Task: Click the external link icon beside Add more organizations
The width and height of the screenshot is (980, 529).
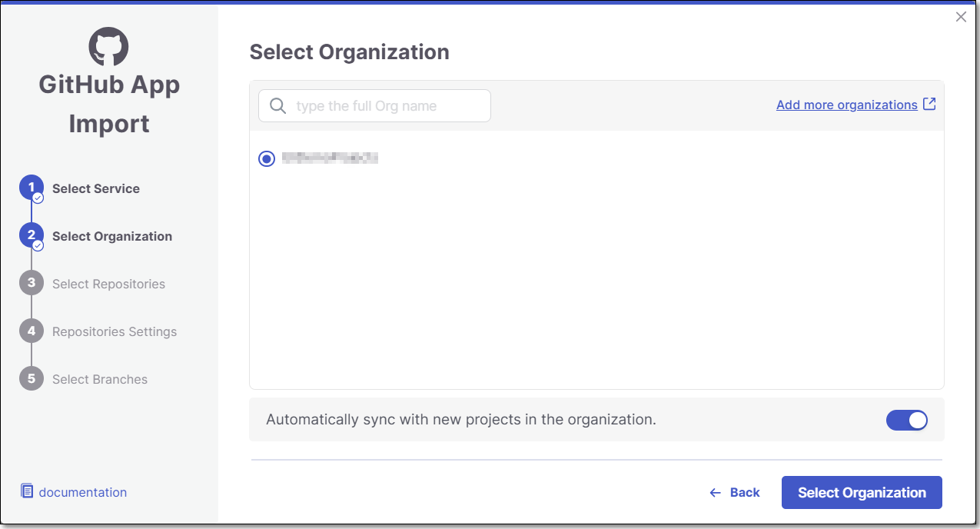Action: [x=929, y=104]
